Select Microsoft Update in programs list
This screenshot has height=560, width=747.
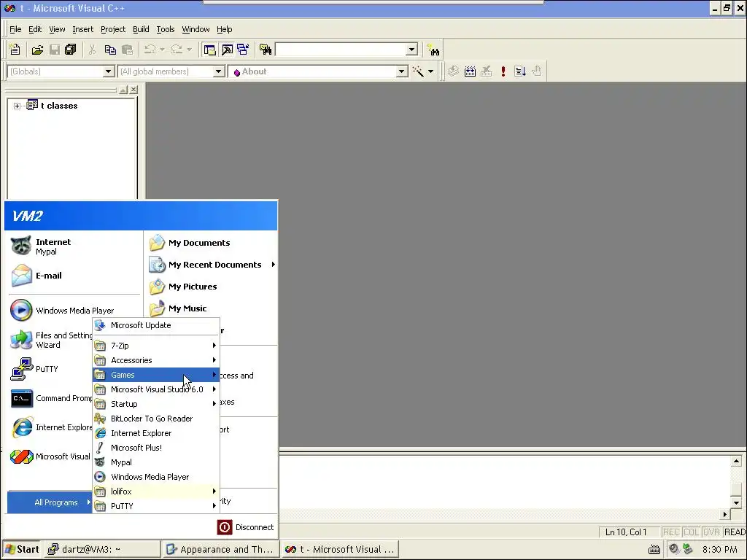156,325
